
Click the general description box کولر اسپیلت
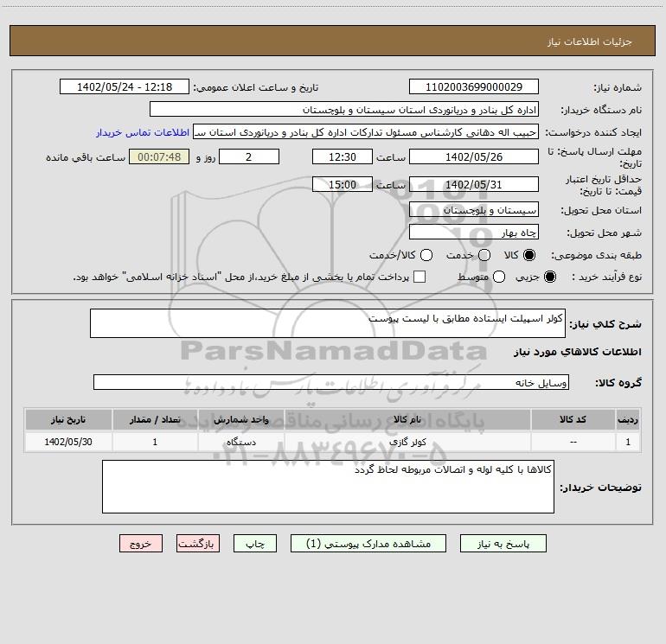[x=328, y=323]
